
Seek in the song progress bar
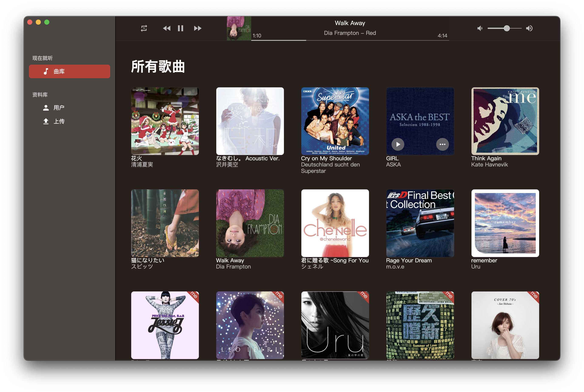(350, 40)
